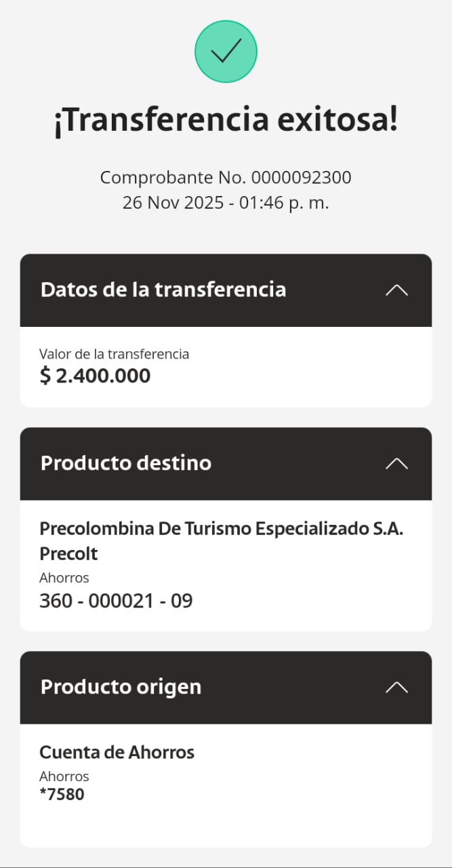This screenshot has height=868, width=452.
Task: Tap the Producto destino header title
Action: pos(126,463)
